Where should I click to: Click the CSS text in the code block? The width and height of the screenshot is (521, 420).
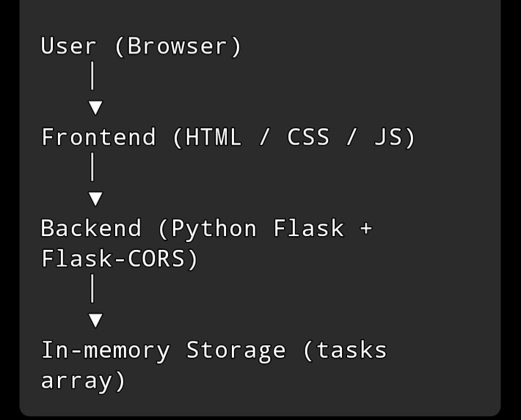(x=308, y=137)
